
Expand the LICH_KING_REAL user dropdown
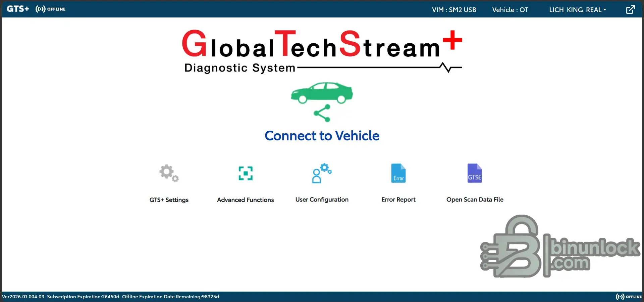tap(578, 10)
